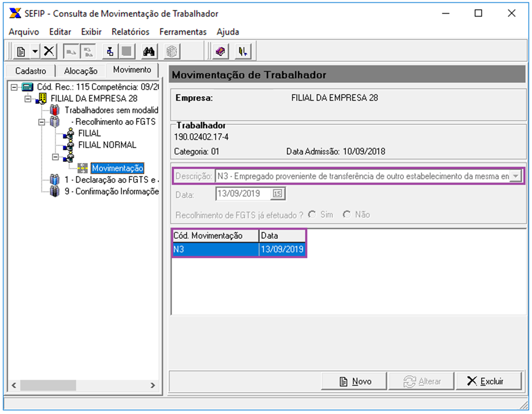Click the Excluir button

[x=488, y=381]
